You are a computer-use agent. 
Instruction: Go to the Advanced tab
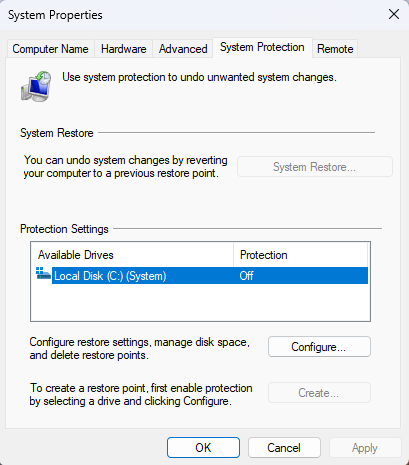[x=183, y=49]
